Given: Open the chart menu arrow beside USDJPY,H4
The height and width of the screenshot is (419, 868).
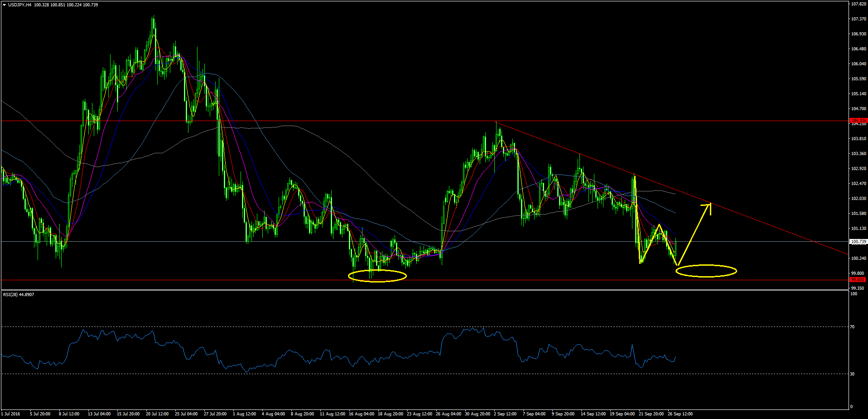Looking at the screenshot, I should click(5, 5).
